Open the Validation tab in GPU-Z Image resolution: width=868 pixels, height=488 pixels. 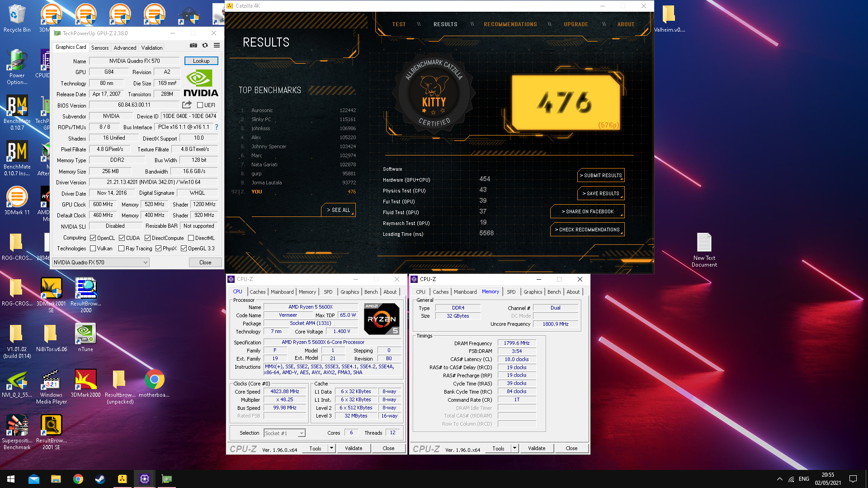coord(152,48)
